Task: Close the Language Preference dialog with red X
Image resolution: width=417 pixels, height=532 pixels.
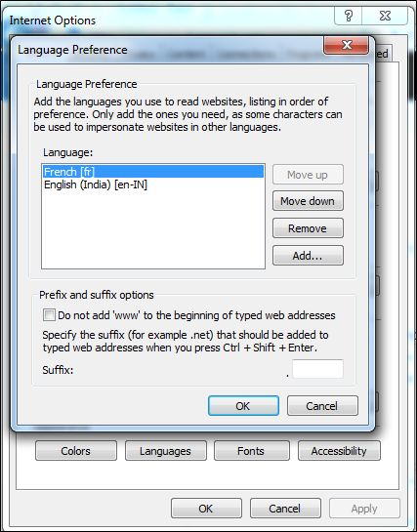Action: click(346, 45)
